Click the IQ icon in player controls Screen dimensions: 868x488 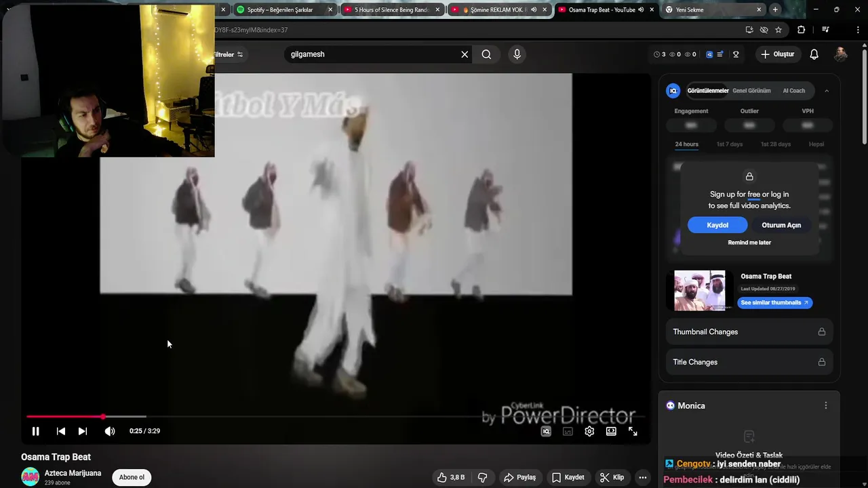pos(546,431)
